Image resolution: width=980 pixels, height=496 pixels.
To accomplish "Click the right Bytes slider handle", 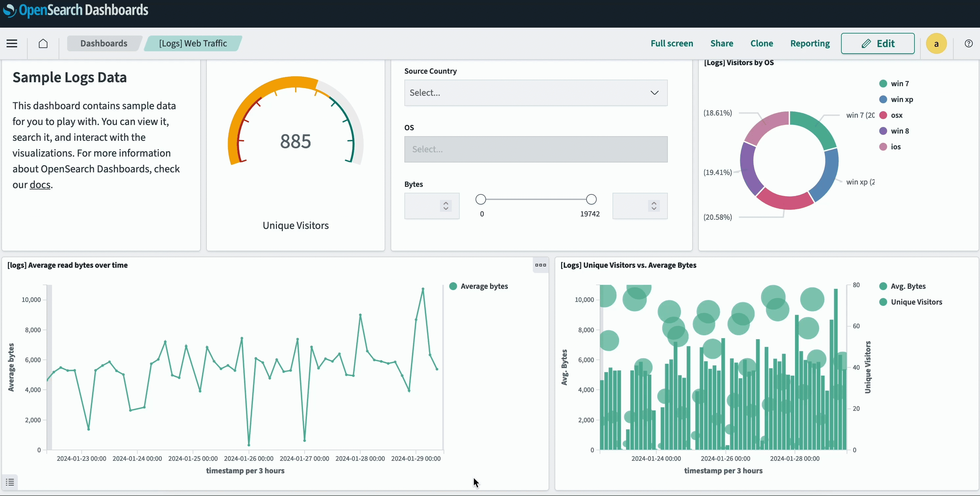I will pos(591,199).
